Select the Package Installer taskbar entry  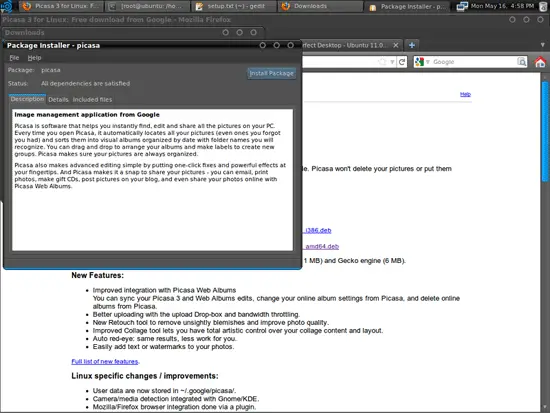[x=407, y=7]
